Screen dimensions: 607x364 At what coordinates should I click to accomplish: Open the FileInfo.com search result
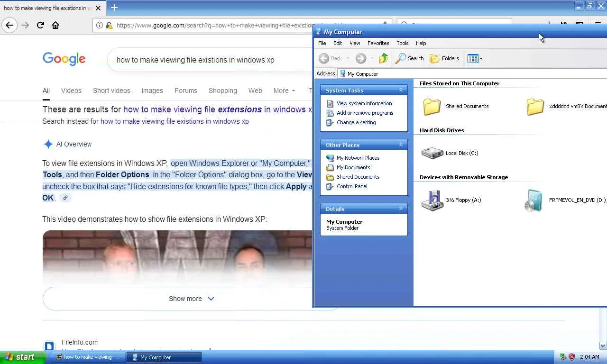[x=80, y=342]
